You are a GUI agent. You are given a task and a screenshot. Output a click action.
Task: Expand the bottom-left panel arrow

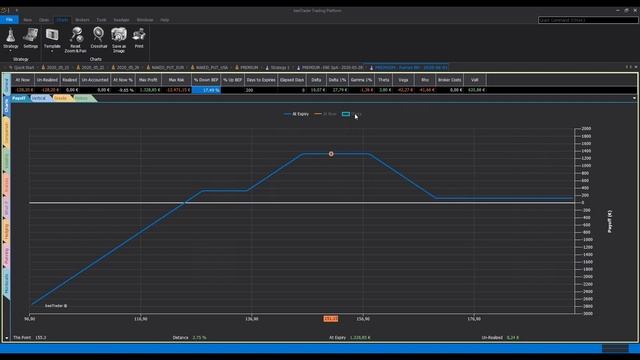pyautogui.click(x=6, y=338)
